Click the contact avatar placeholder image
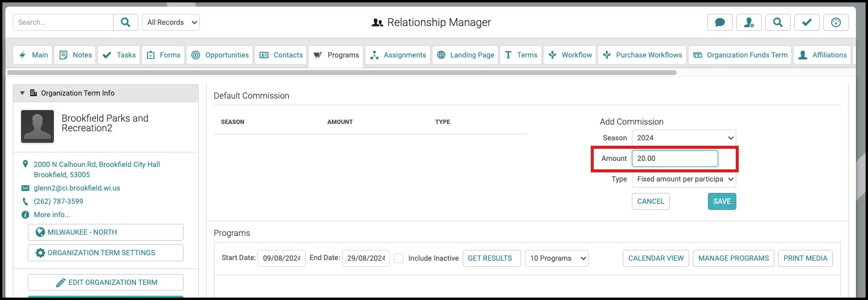The image size is (868, 300). click(37, 126)
